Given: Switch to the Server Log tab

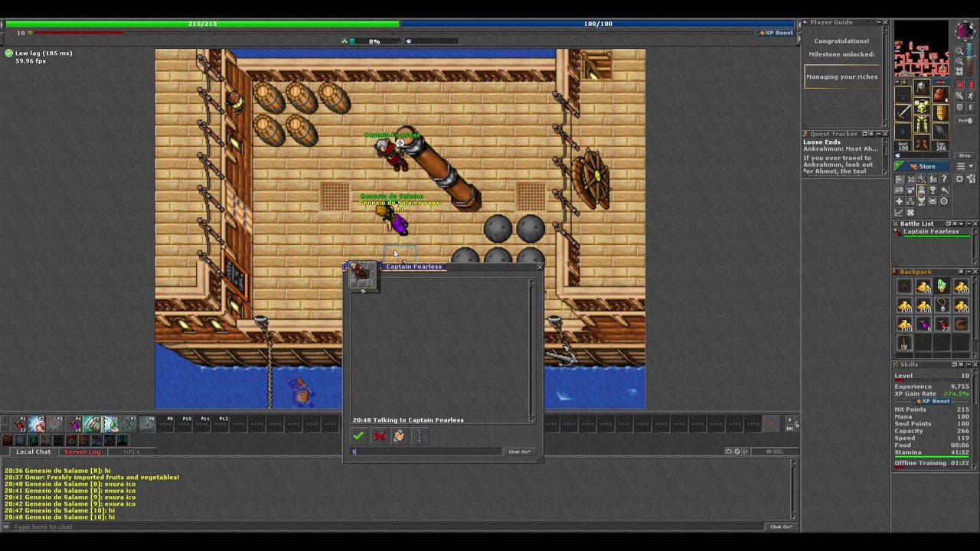Looking at the screenshot, I should coord(82,452).
